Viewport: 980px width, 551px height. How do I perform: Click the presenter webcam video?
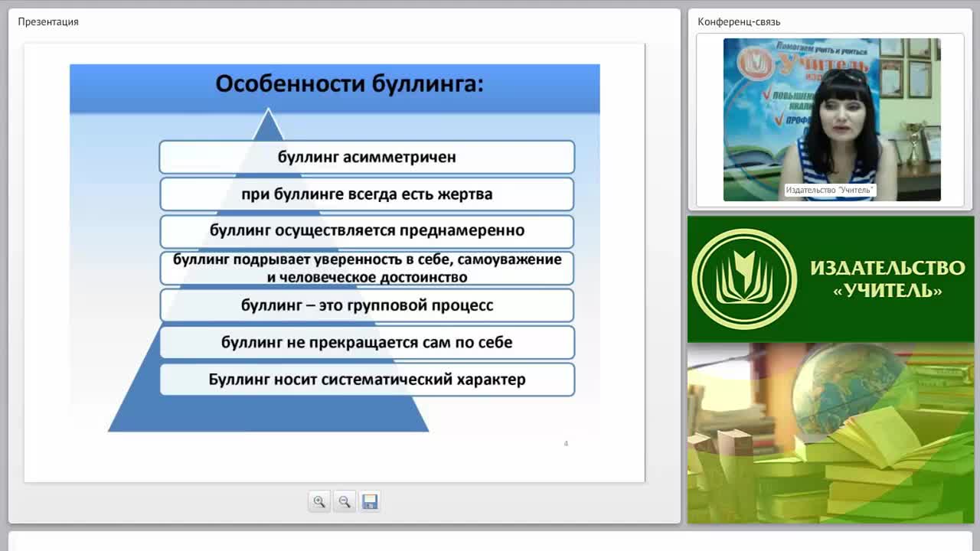[x=831, y=119]
